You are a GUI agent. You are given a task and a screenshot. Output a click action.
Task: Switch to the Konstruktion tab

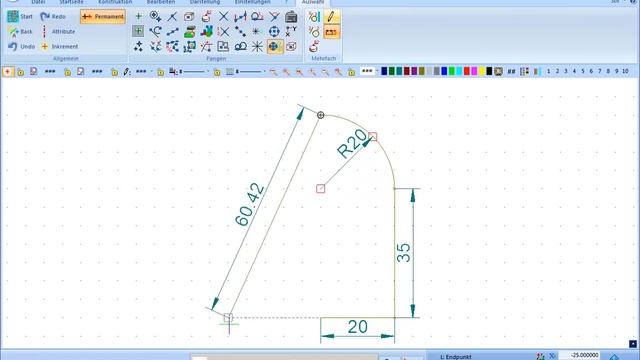point(115,2)
